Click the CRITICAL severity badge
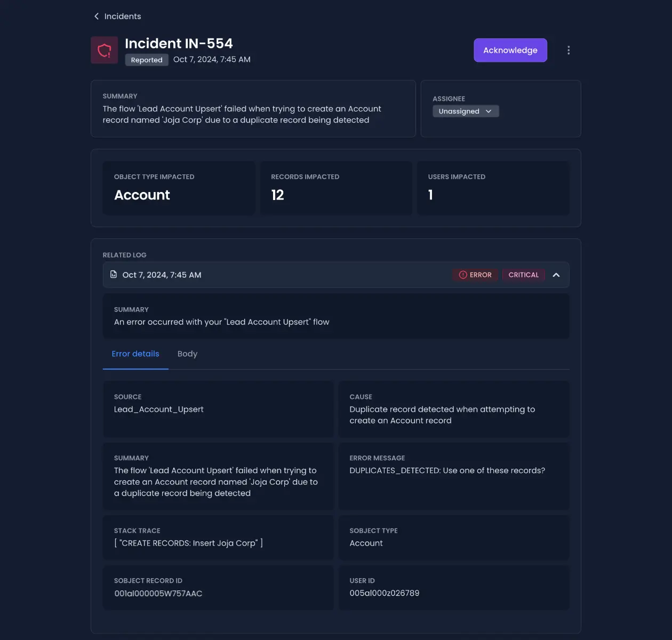 [x=523, y=275]
